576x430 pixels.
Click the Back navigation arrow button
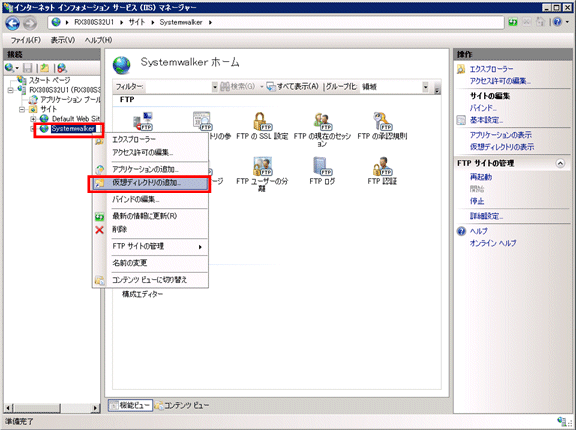pyautogui.click(x=12, y=24)
